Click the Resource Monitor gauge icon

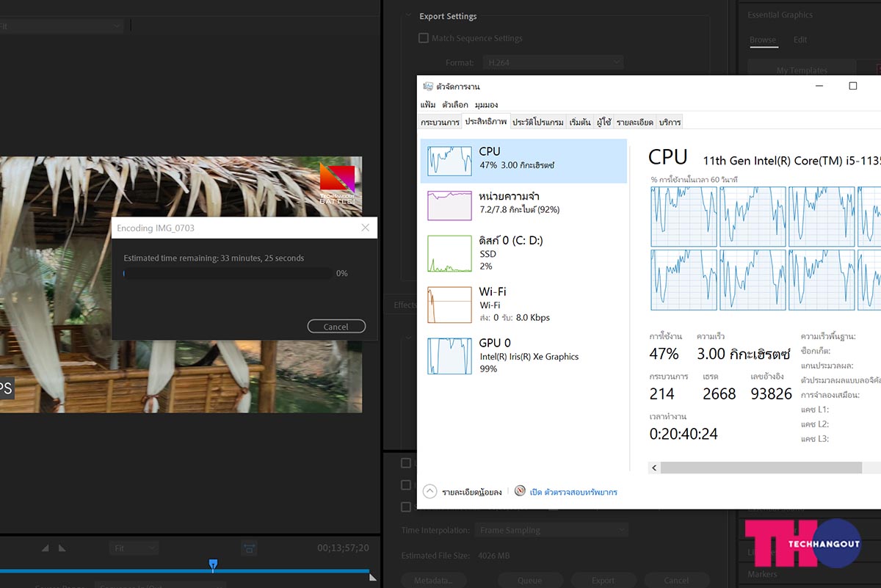(x=520, y=491)
